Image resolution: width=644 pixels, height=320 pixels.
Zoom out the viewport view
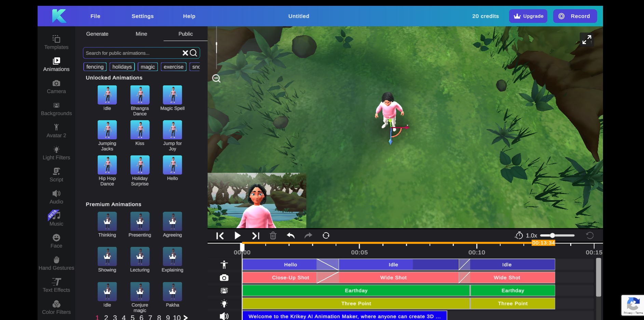click(x=216, y=79)
